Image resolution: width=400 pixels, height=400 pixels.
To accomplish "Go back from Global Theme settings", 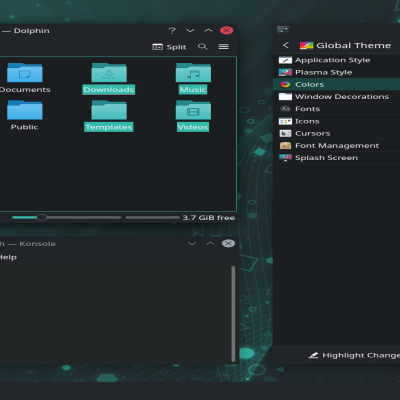I will (286, 45).
